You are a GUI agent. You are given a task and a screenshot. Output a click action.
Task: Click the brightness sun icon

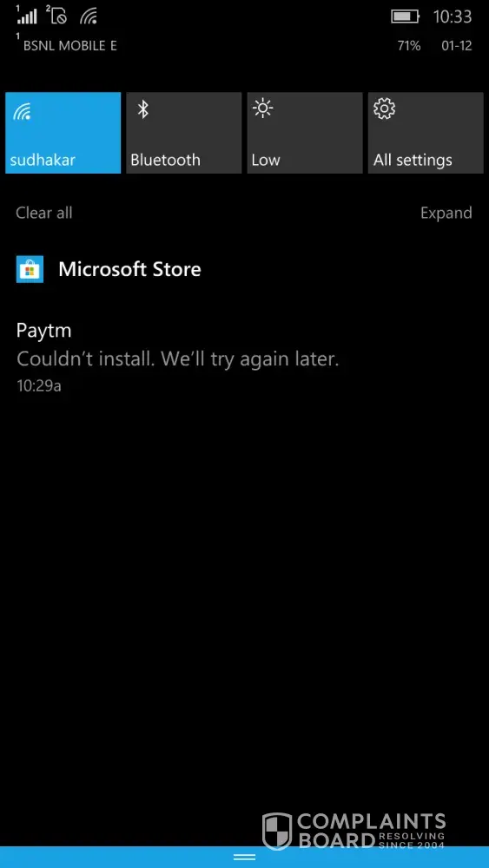tap(262, 108)
